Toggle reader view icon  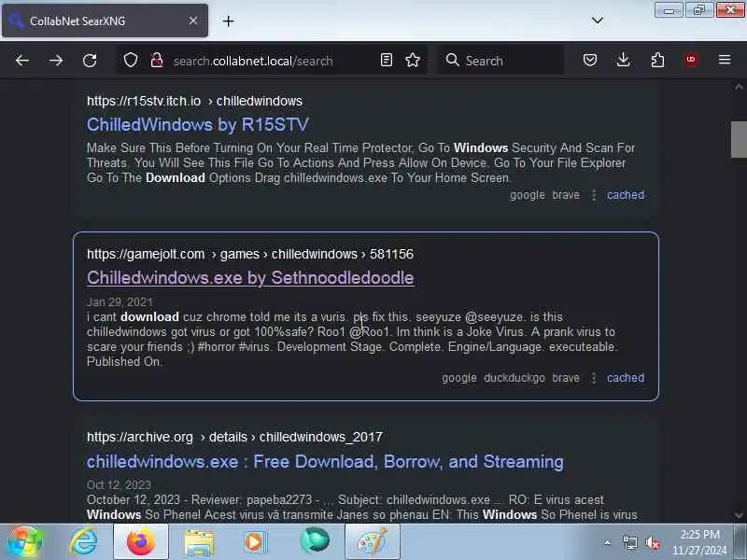click(387, 60)
